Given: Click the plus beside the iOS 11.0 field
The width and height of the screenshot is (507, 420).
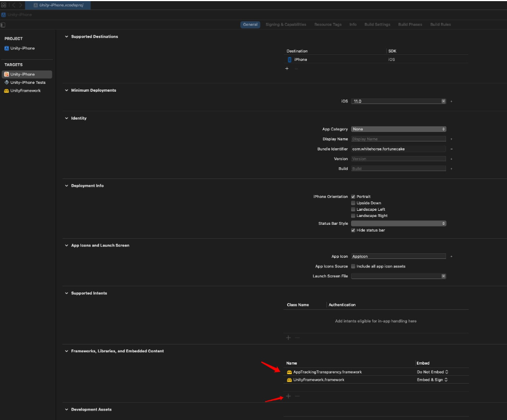Looking at the screenshot, I should click(x=452, y=101).
